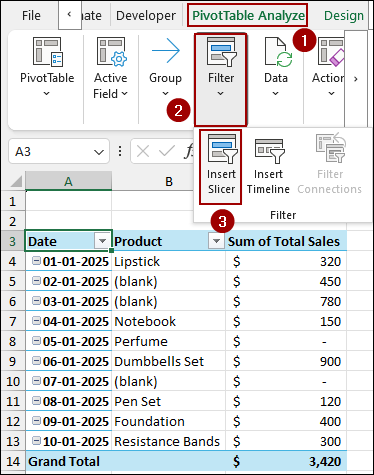The width and height of the screenshot is (374, 475).
Task: Open the Data ribbon group
Action: (276, 67)
